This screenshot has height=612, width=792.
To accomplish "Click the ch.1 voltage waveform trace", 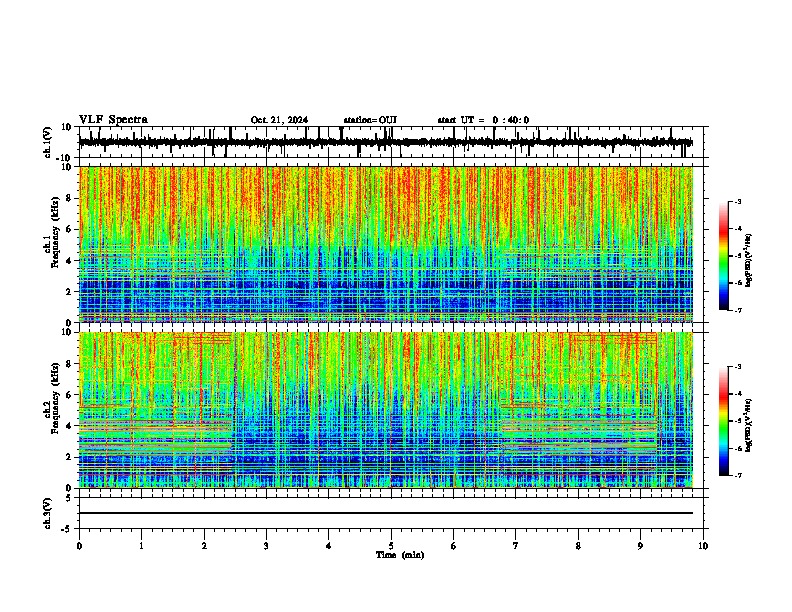I will coord(385,142).
